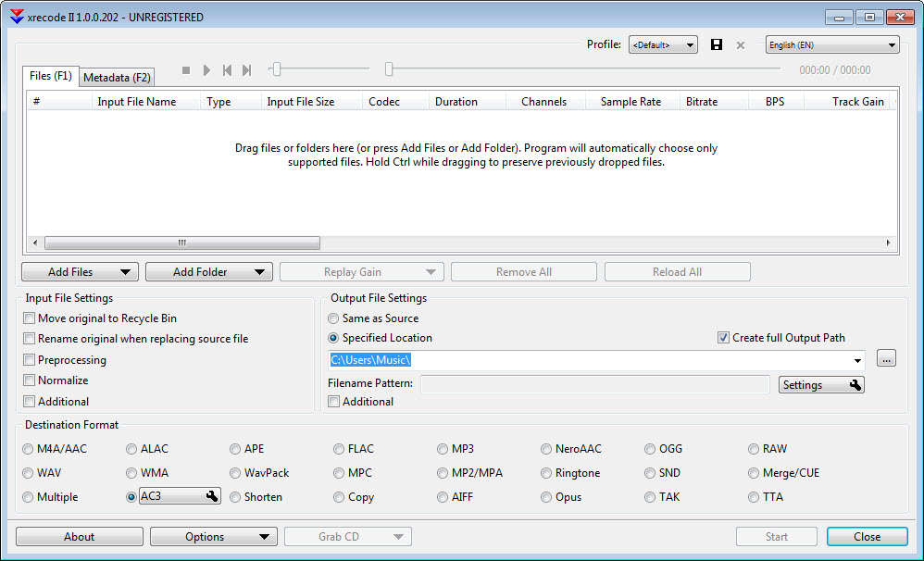Choose FLAC as destination format
This screenshot has width=924, height=561.
pyautogui.click(x=339, y=449)
